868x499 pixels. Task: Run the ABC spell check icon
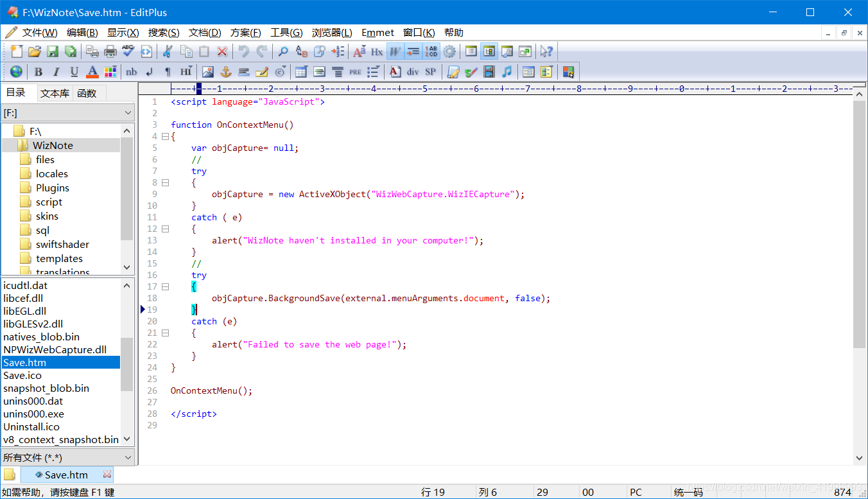128,52
